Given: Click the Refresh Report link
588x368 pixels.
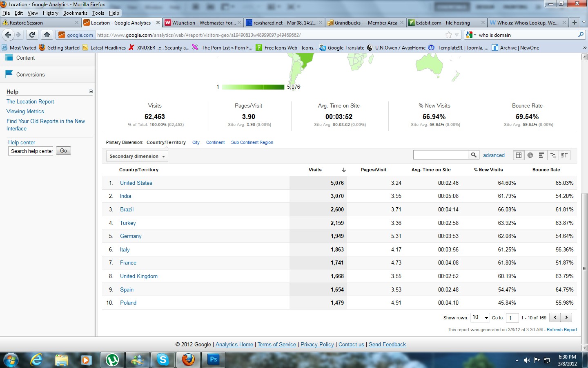Looking at the screenshot, I should tap(562, 330).
